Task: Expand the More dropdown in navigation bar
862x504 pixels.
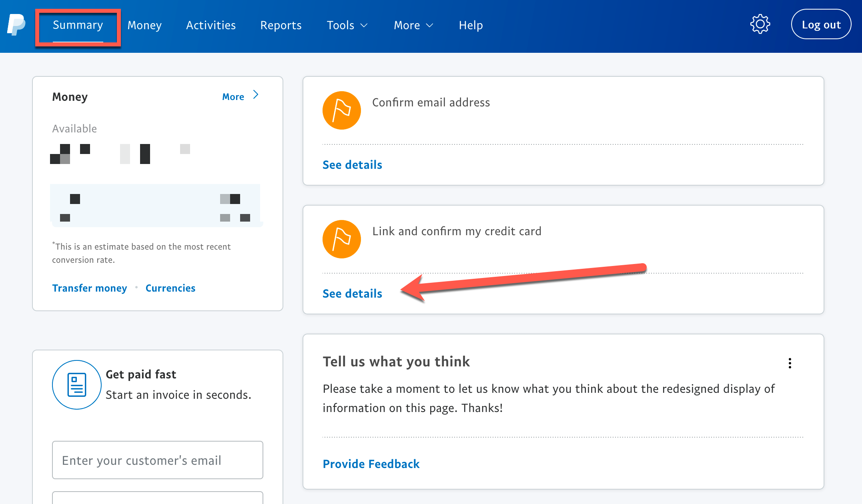Action: (x=413, y=25)
